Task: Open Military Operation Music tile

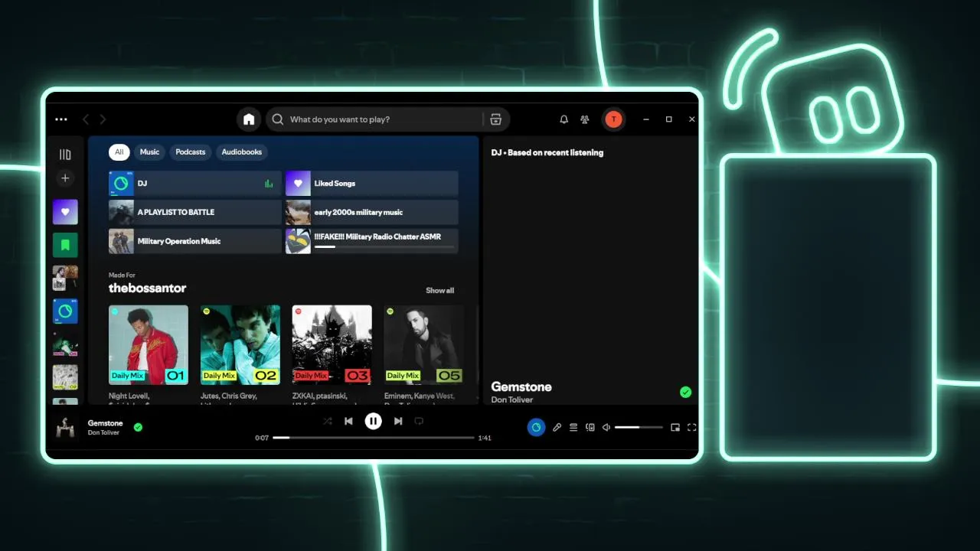Action: click(x=195, y=241)
